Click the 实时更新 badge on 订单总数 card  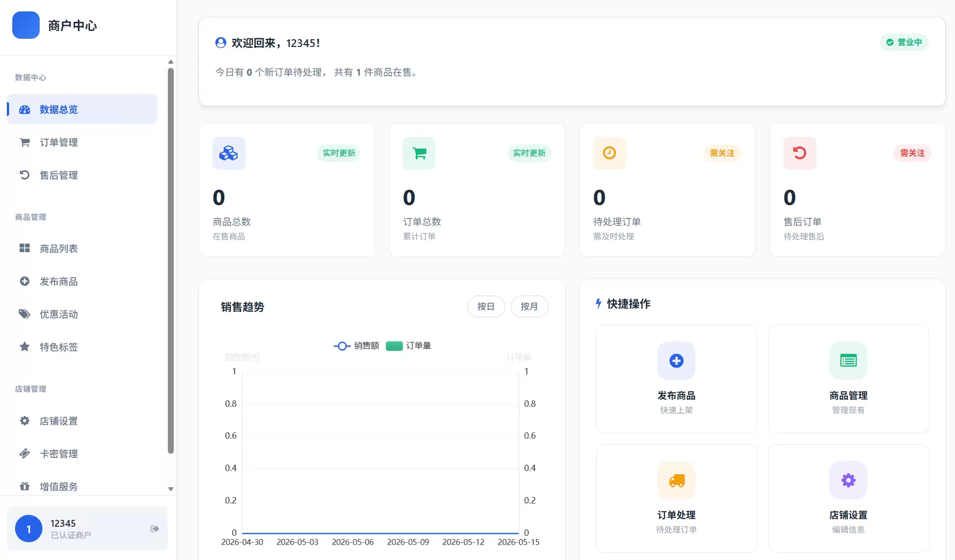pyautogui.click(x=529, y=153)
